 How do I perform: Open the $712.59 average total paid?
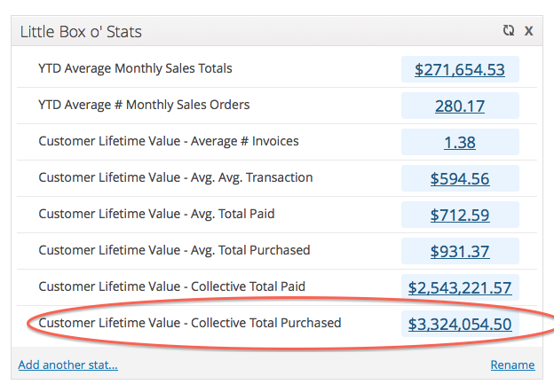(460, 215)
